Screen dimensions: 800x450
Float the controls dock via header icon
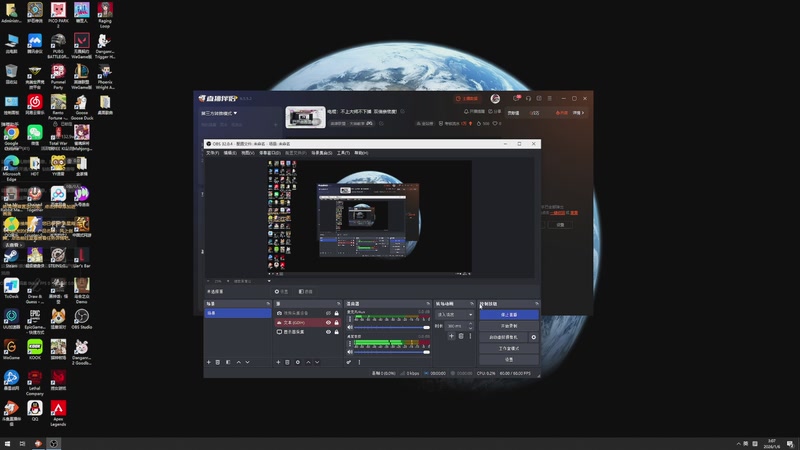click(x=536, y=304)
